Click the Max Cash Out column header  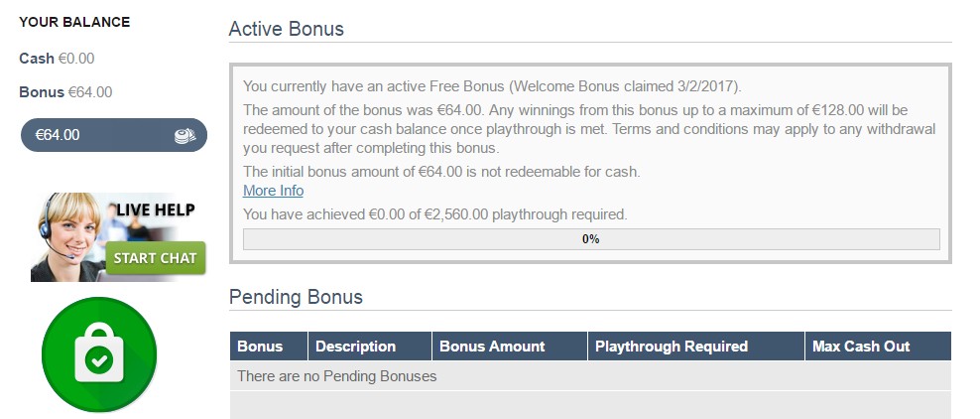pyautogui.click(x=860, y=347)
